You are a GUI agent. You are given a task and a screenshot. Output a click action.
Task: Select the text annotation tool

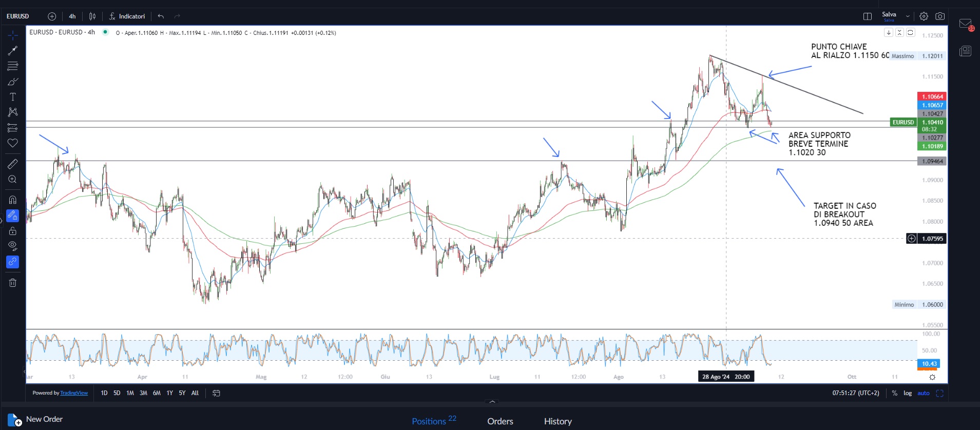click(x=13, y=97)
